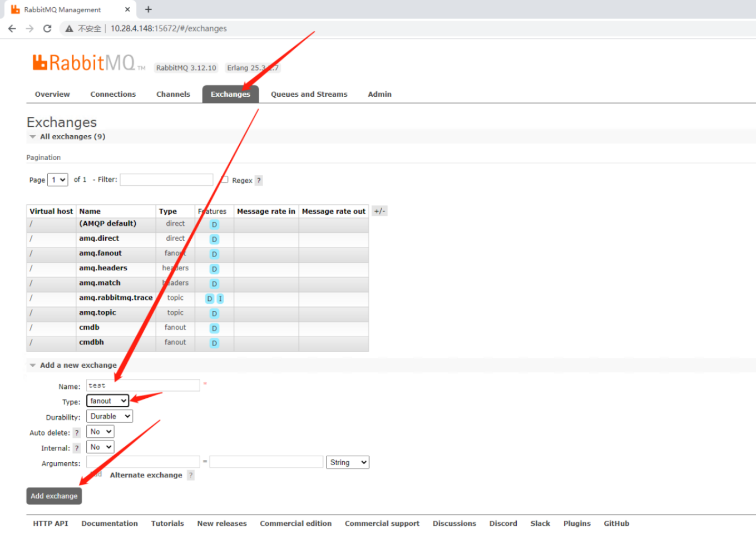Open the (AMQP default) exchange
Viewport: 756px width, 543px height.
[x=108, y=224]
